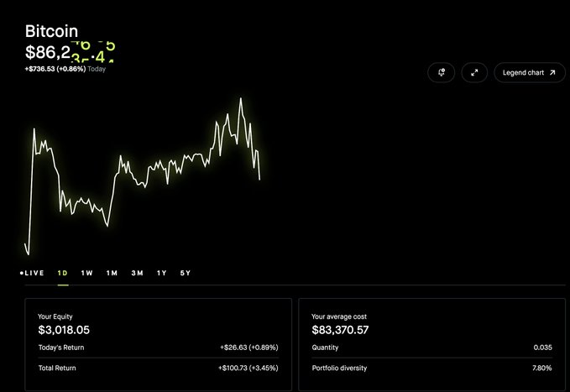This screenshot has width=570, height=392.
Task: Select the 5Y chart range
Action: [186, 273]
